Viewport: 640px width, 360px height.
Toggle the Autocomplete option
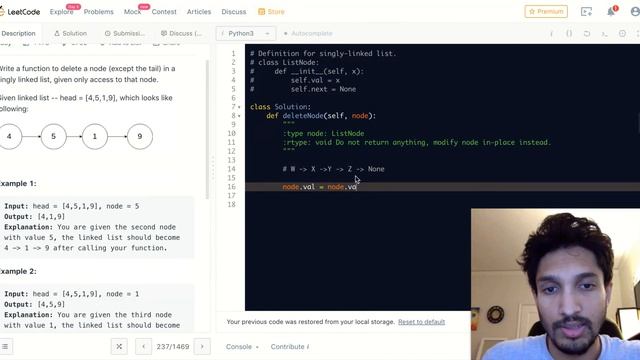point(308,33)
